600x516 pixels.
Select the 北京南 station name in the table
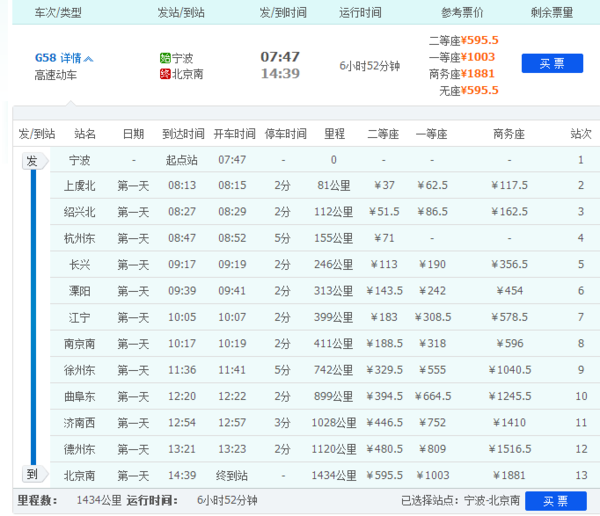(x=80, y=475)
